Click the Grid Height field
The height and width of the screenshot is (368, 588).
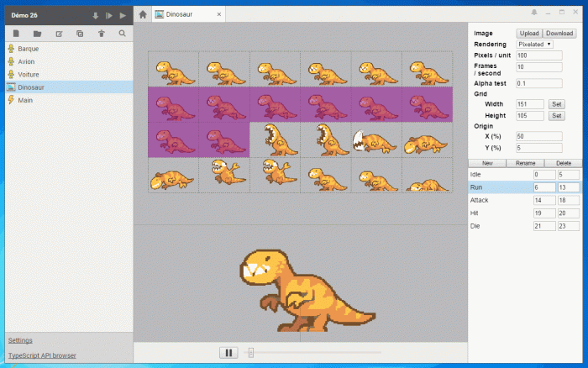[x=530, y=116]
